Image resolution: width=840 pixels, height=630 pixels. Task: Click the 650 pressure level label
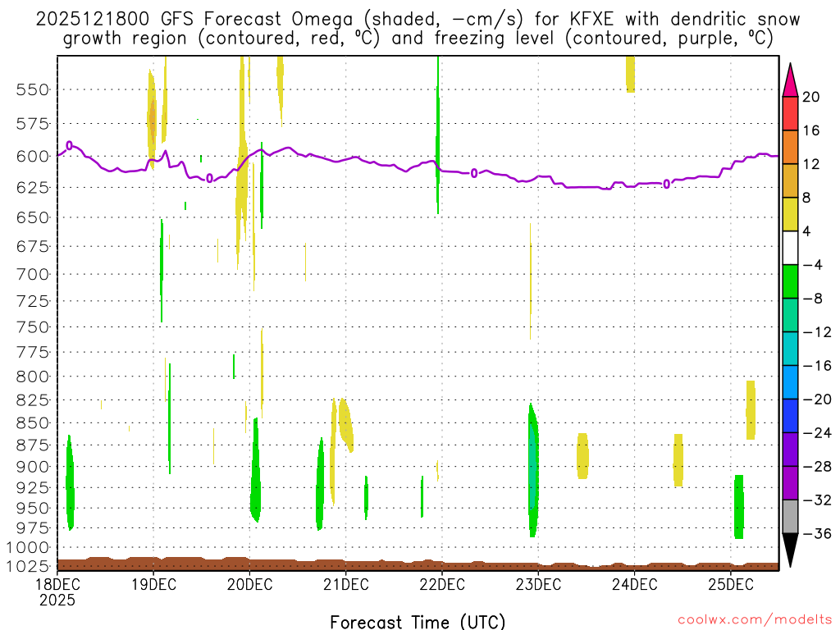pos(32,218)
